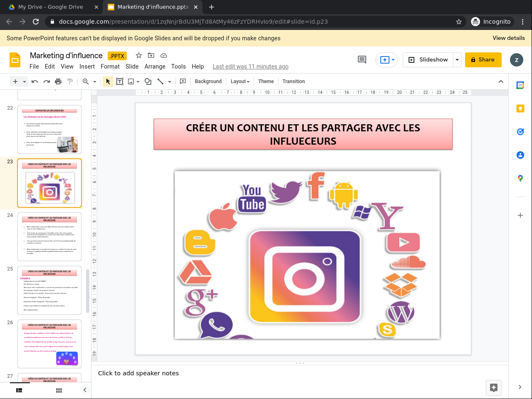The height and width of the screenshot is (399, 532).
Task: Add a comment from the toolbar
Action: point(183,81)
